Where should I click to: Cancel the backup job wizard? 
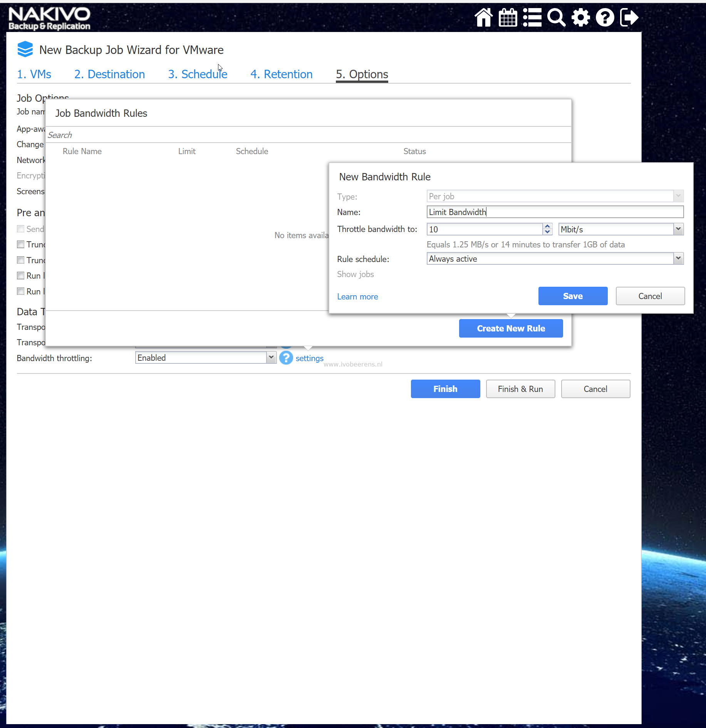pos(595,389)
